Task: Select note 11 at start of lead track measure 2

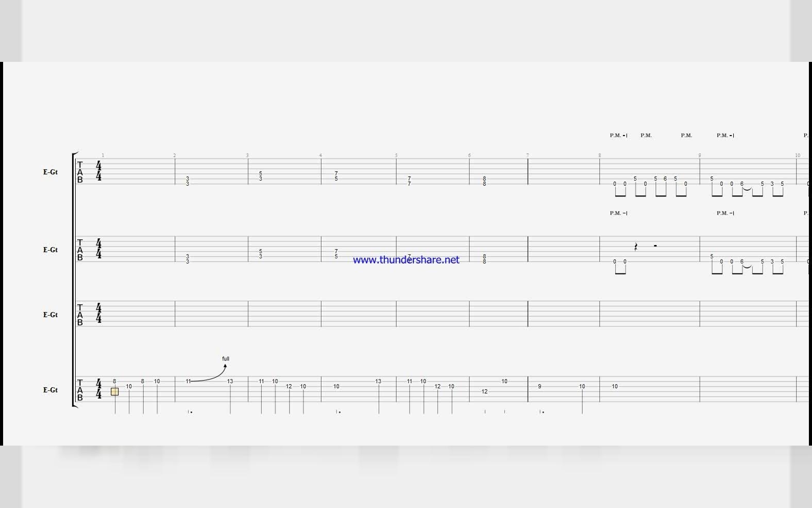Action: click(188, 381)
